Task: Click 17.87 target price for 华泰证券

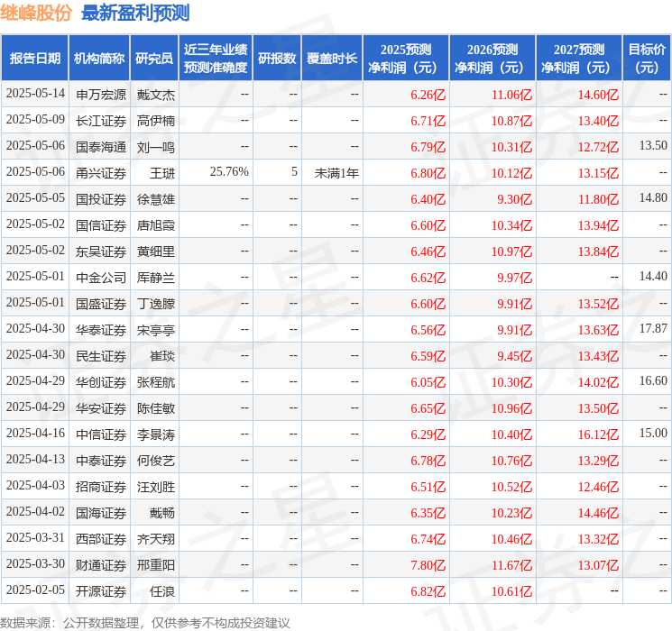Action: pos(652,329)
